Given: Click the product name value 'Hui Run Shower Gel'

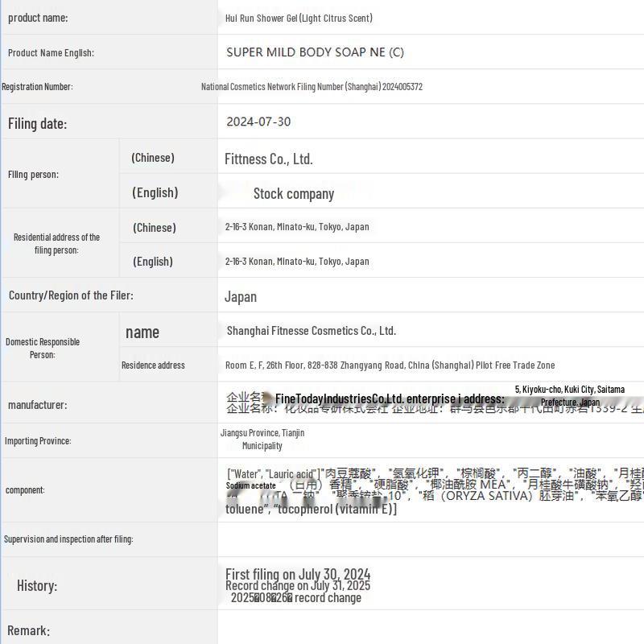Looking at the screenshot, I should [299, 18].
